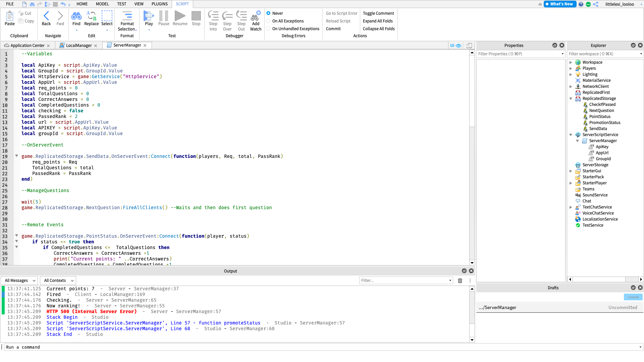The width and height of the screenshot is (644, 362).
Task: Click Commit button in Drafts panel
Action: [633, 297]
